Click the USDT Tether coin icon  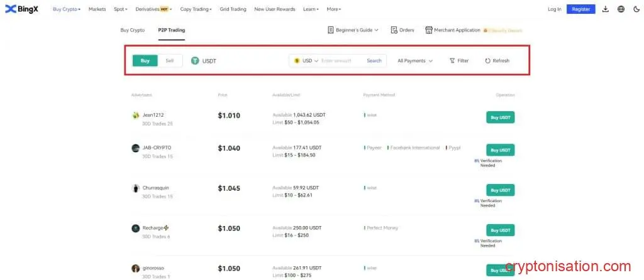tap(195, 61)
